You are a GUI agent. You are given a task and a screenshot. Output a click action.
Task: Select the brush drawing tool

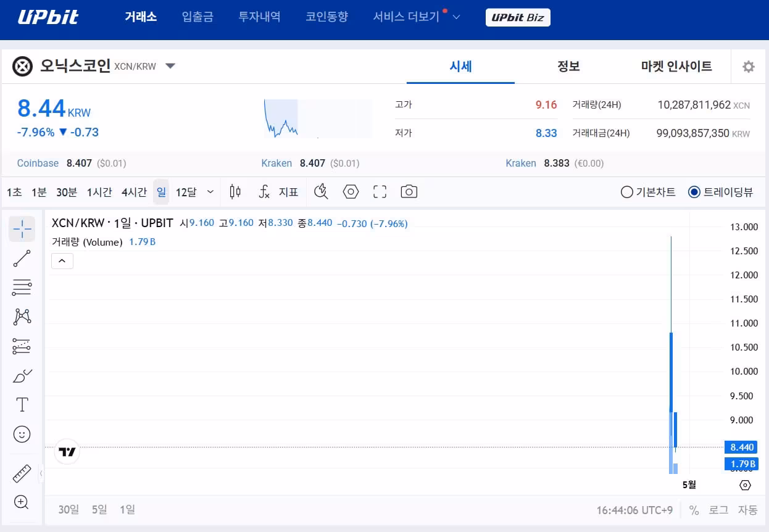[x=22, y=375]
